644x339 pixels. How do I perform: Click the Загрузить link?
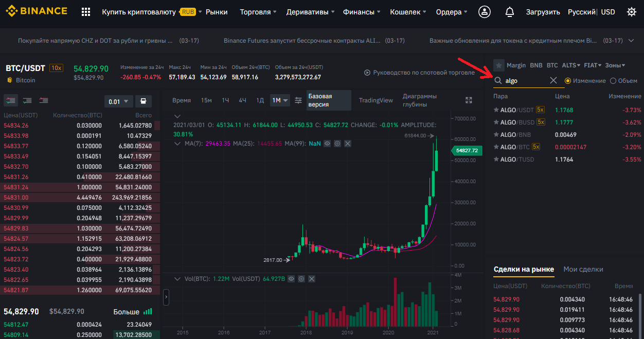tap(543, 12)
